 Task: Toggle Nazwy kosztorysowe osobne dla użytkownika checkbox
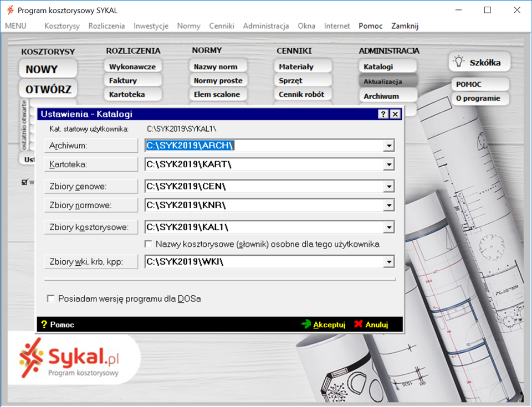pos(149,244)
